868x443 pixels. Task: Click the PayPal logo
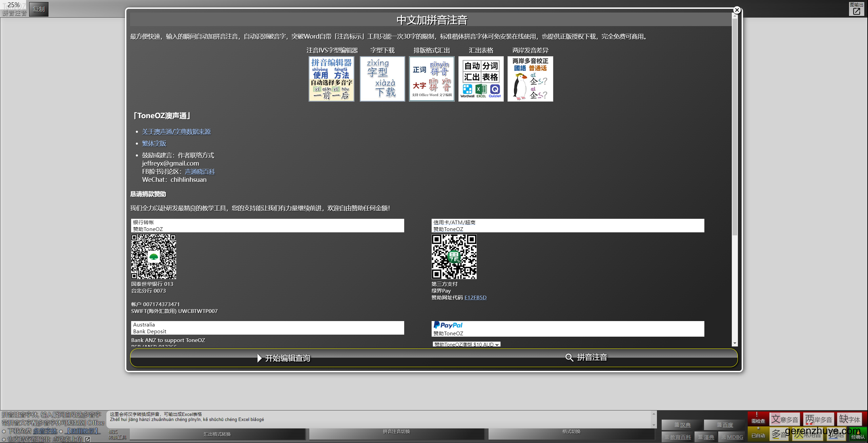[x=448, y=325]
